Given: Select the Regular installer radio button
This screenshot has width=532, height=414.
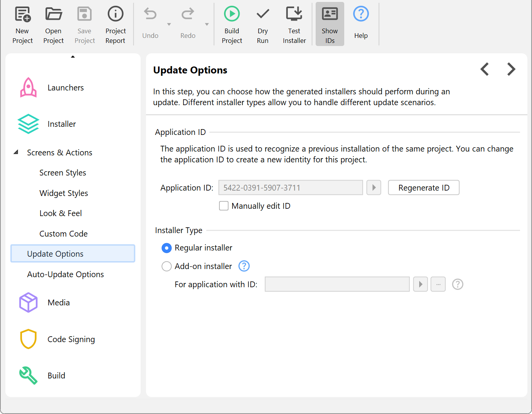Looking at the screenshot, I should click(167, 248).
